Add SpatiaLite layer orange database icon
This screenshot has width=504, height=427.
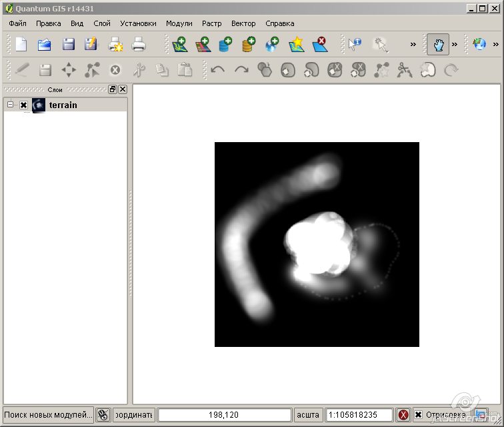pos(249,44)
